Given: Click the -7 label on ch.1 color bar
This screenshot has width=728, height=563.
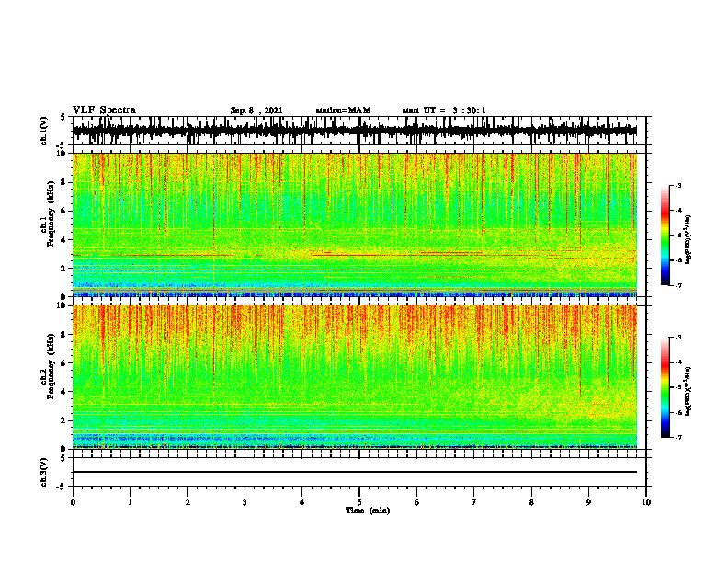Looking at the screenshot, I should tap(677, 285).
